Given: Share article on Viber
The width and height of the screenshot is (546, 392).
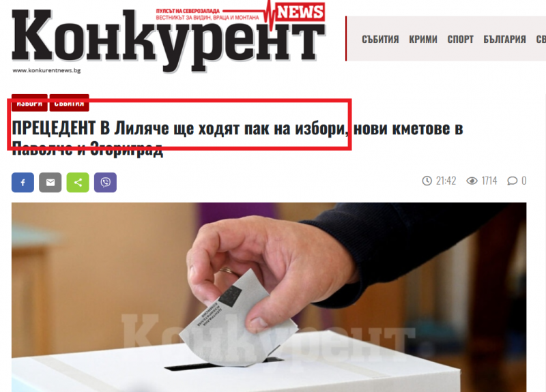Looking at the screenshot, I should tap(105, 182).
